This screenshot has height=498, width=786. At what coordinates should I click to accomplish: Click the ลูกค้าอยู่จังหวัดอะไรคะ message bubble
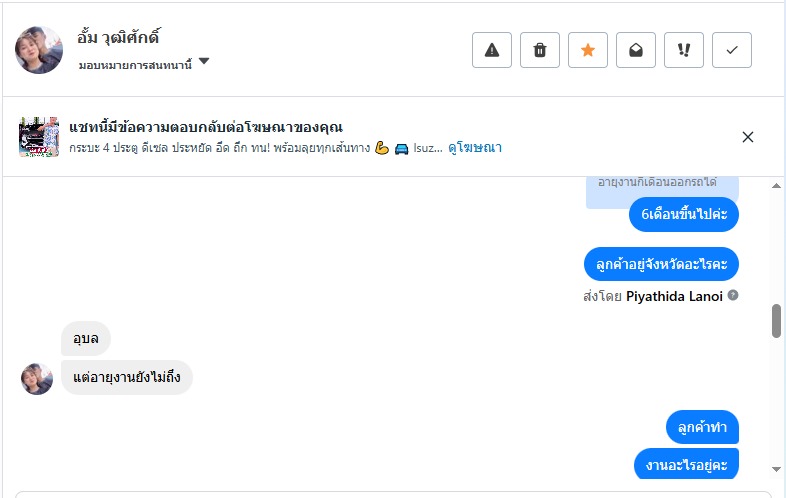pos(661,264)
